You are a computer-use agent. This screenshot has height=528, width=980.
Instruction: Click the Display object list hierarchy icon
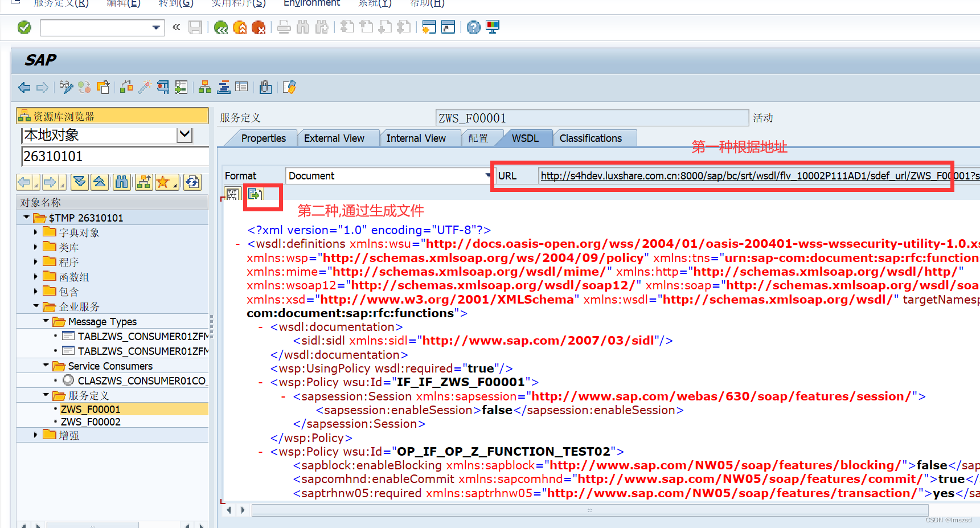(x=205, y=87)
